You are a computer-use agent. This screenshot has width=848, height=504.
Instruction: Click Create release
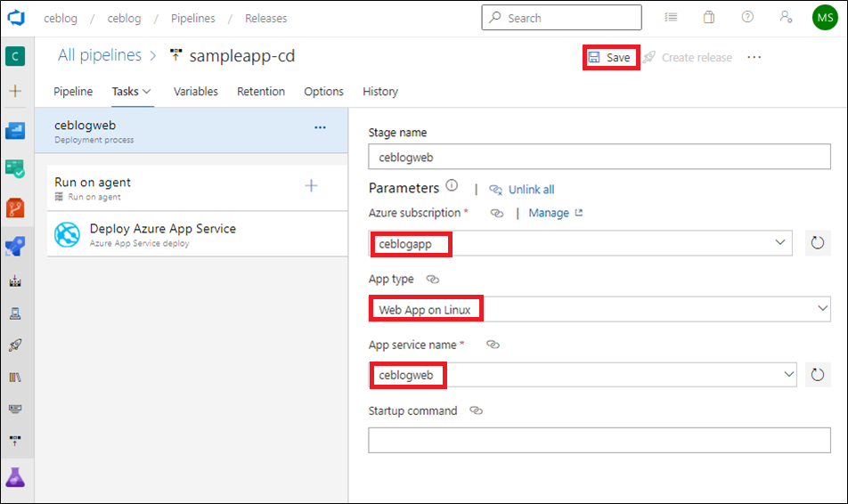coord(688,57)
